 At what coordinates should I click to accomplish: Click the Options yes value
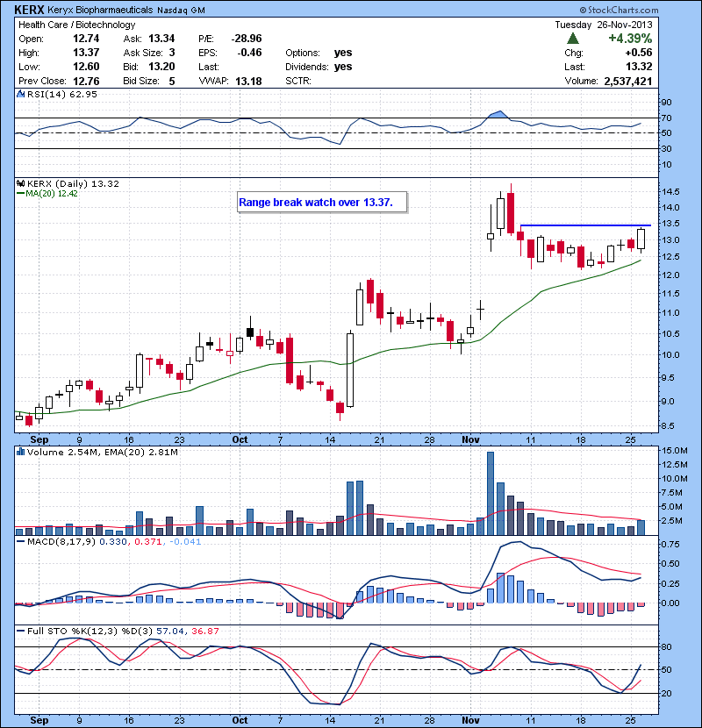pyautogui.click(x=343, y=53)
